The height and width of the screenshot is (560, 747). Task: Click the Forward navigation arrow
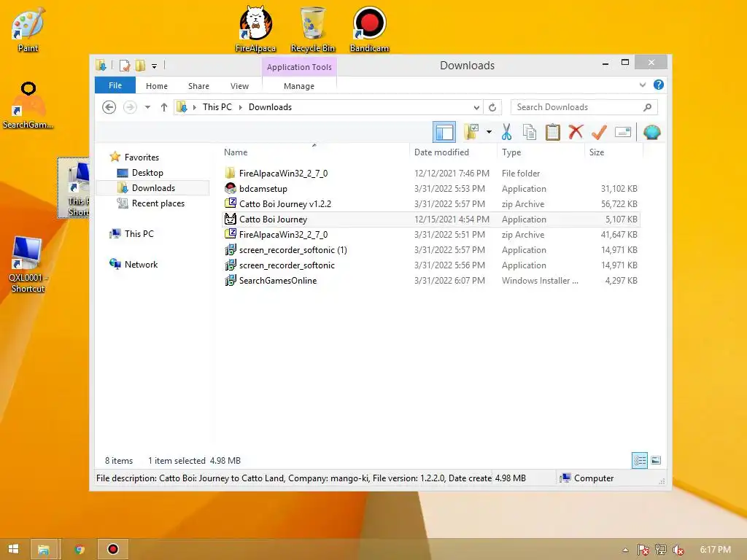(x=130, y=107)
